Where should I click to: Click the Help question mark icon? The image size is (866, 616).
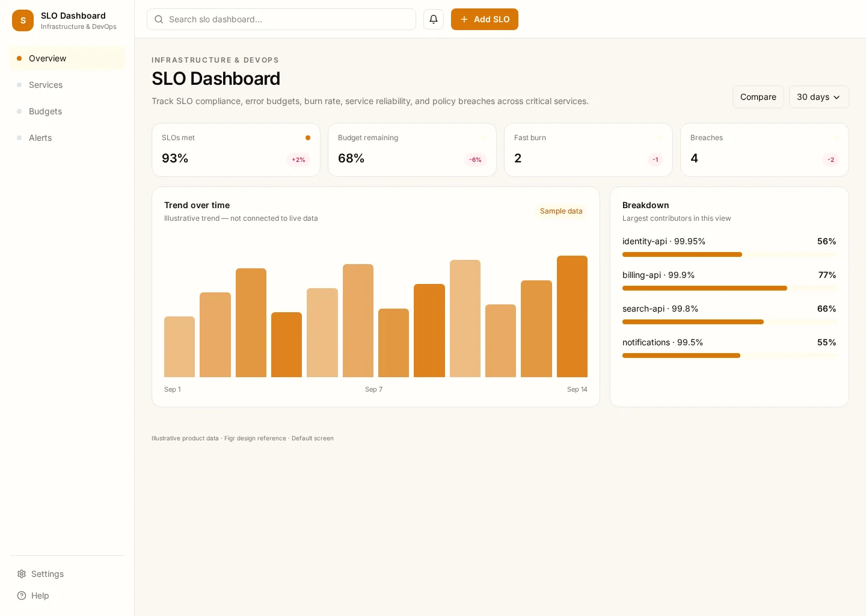22,596
